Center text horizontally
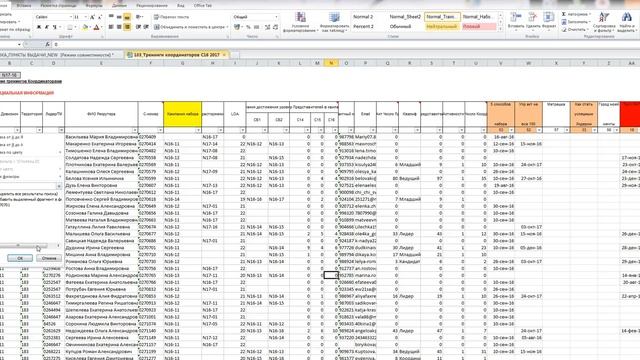Screen dimensions: 640x360 [119, 27]
